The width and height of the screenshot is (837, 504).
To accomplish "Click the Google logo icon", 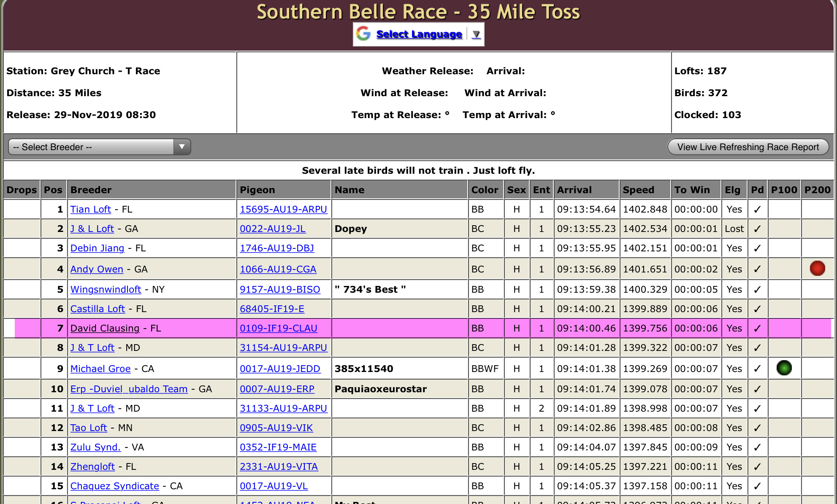I will click(x=363, y=34).
